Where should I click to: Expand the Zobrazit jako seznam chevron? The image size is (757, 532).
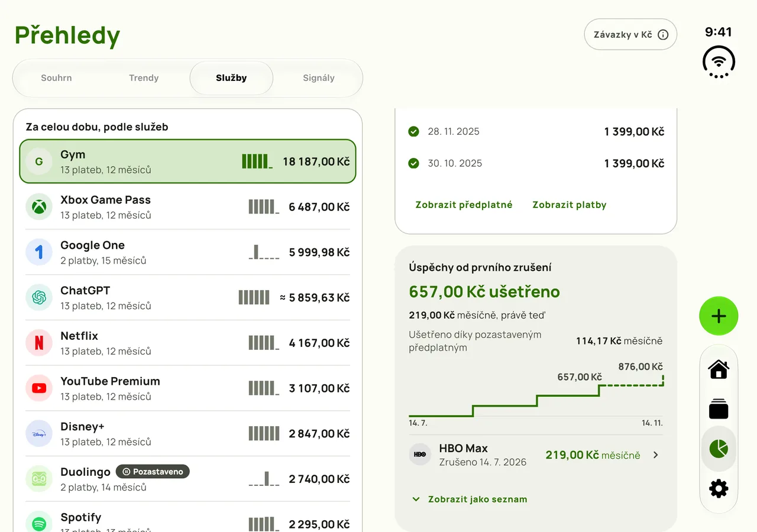click(x=416, y=499)
